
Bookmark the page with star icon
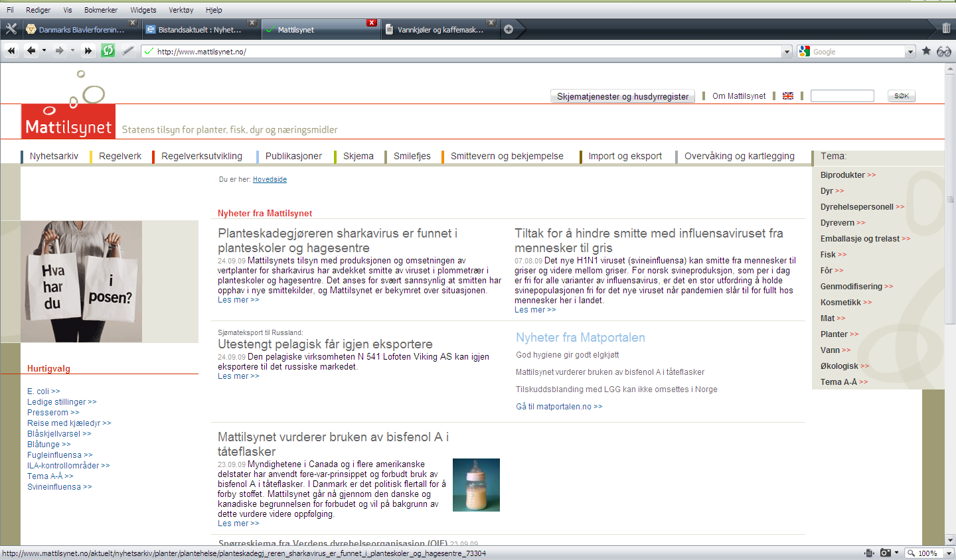pyautogui.click(x=926, y=51)
